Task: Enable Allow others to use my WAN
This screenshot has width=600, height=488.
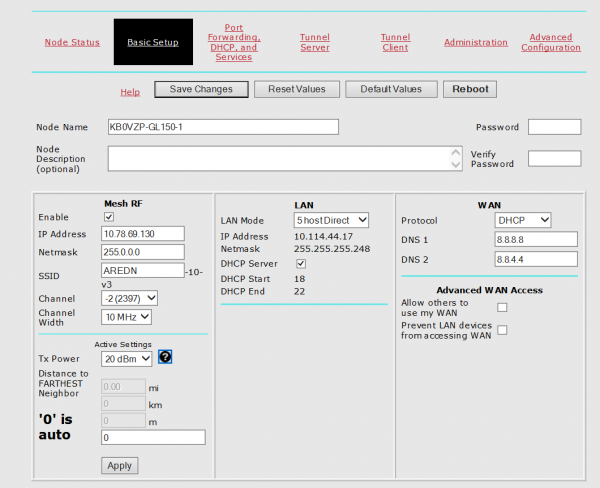Action: (x=502, y=307)
